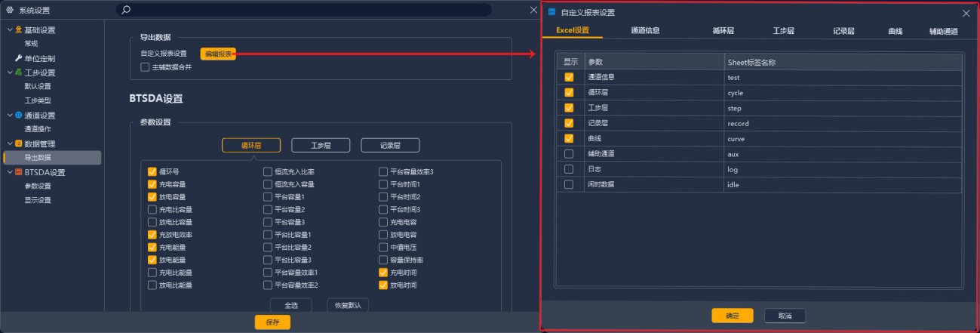Click the 恢复默认 button
The image size is (980, 333).
pyautogui.click(x=348, y=306)
